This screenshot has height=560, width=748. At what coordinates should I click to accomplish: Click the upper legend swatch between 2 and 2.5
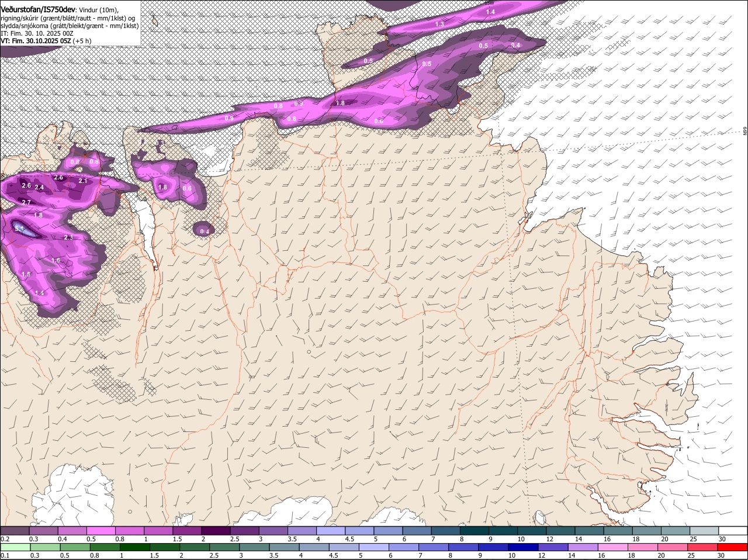click(215, 530)
